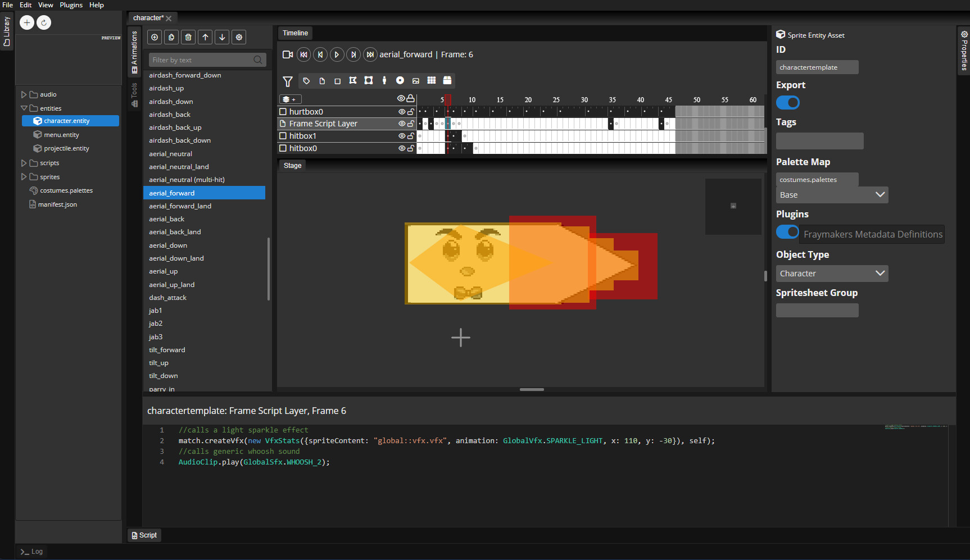Click the add new animation plus icon
970x560 pixels.
(155, 37)
